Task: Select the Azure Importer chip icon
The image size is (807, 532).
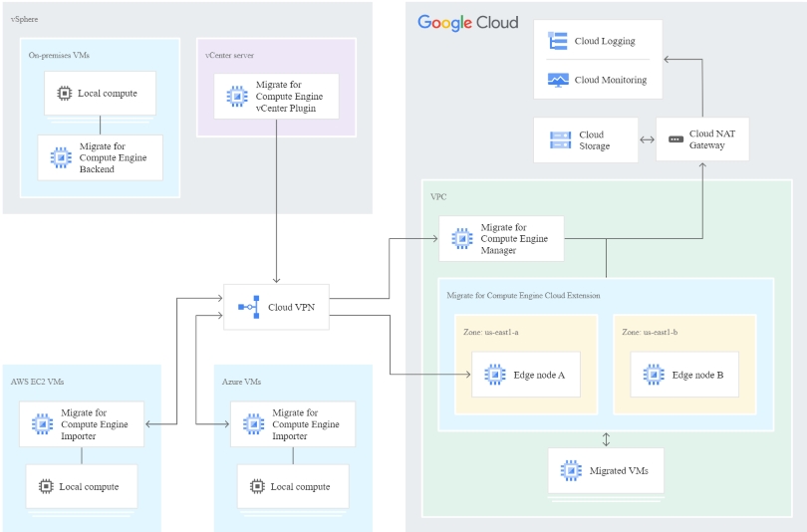Action: click(254, 424)
